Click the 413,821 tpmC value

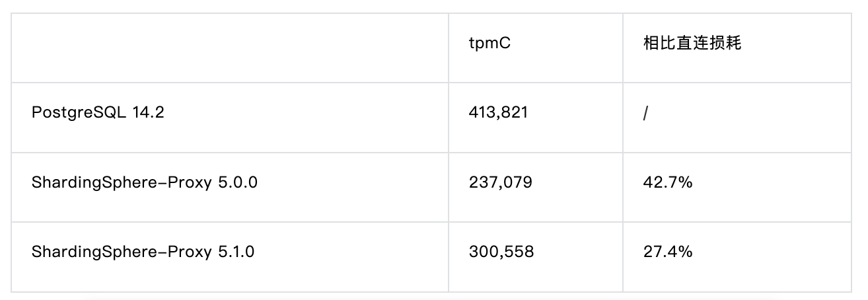pos(498,113)
